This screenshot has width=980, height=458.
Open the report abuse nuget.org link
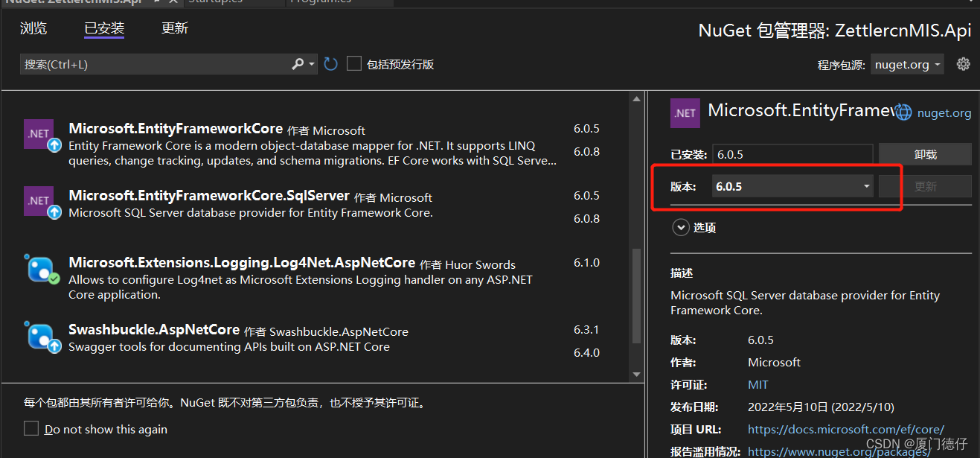tap(839, 451)
